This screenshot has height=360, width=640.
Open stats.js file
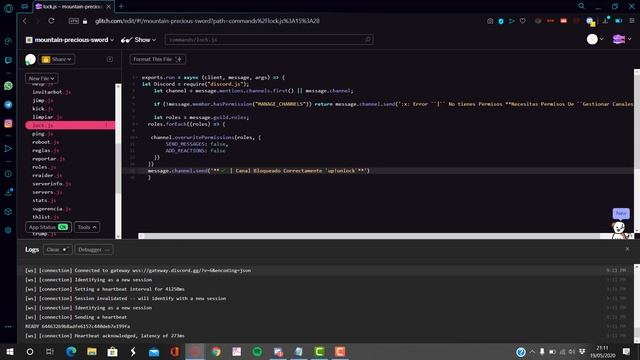(44, 200)
